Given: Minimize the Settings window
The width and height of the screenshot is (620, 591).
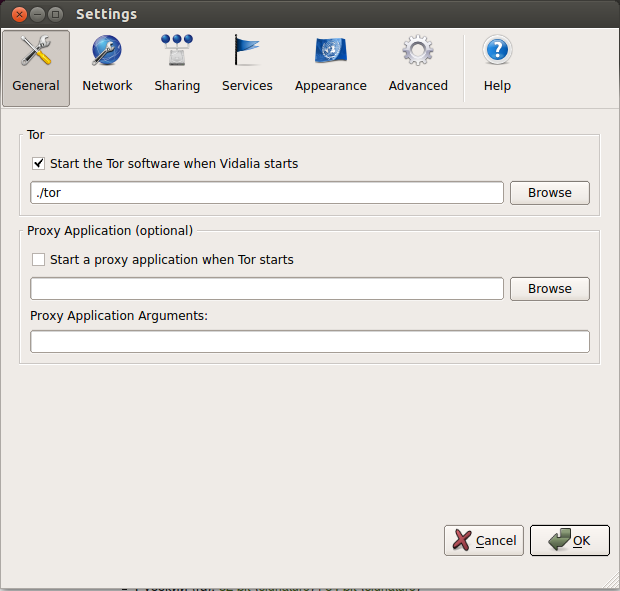Looking at the screenshot, I should pos(37,15).
